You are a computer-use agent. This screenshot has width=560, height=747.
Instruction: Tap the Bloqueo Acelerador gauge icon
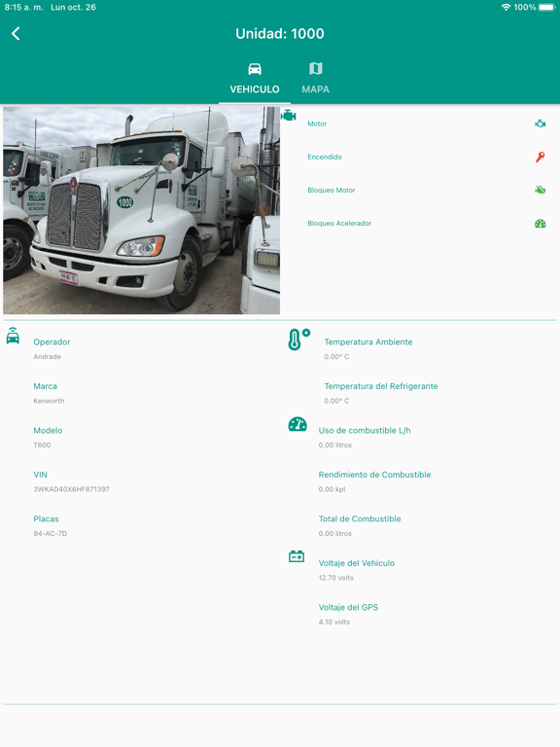pos(540,224)
